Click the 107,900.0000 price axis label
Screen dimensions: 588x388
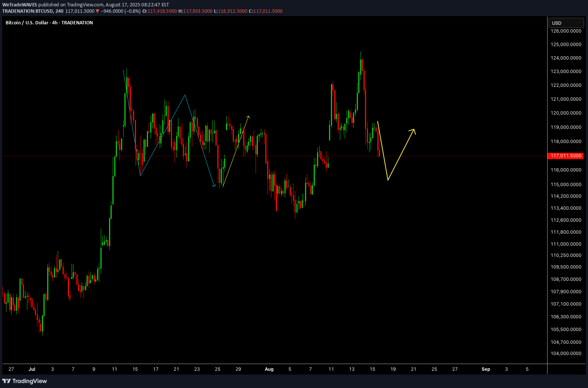pyautogui.click(x=566, y=291)
